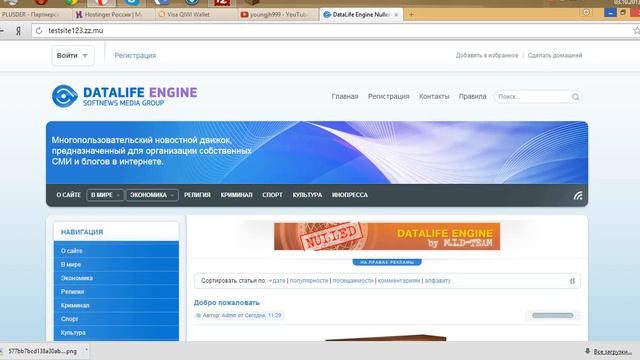The width and height of the screenshot is (640, 360).
Task: Open РЕЛИГИЯ in the dark menu bar
Action: coord(197,195)
